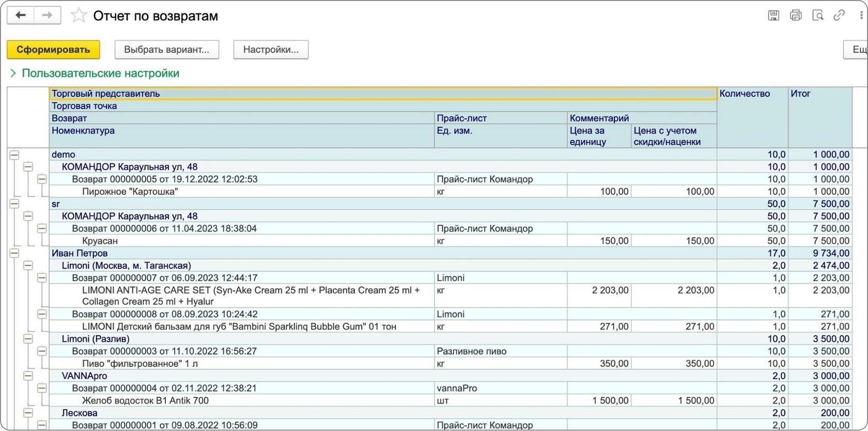This screenshot has height=431, width=868.
Task: Collapse Возврат 000000005 row
Action: tap(42, 179)
